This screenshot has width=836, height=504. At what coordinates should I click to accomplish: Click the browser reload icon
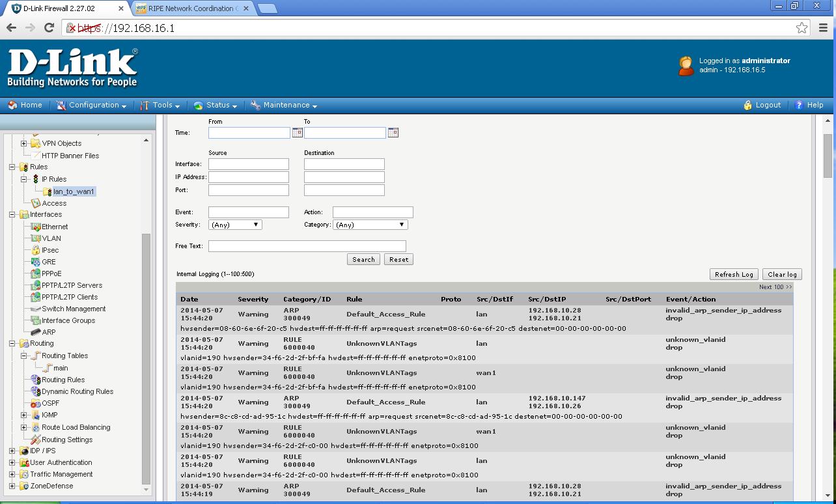coord(49,27)
